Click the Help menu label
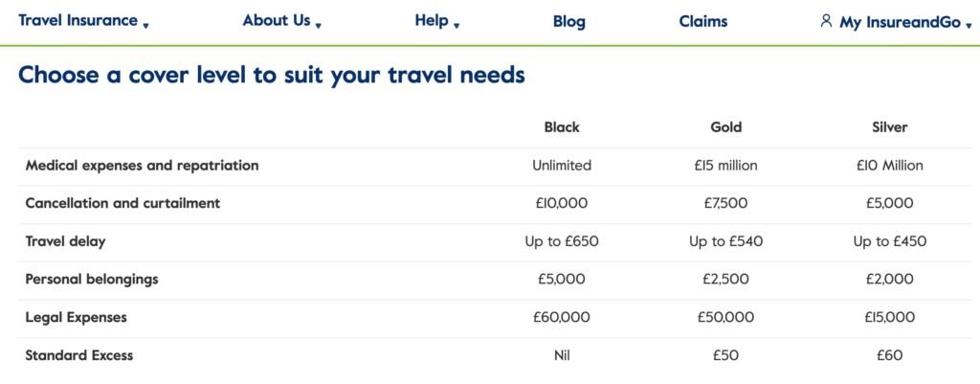 [x=432, y=20]
